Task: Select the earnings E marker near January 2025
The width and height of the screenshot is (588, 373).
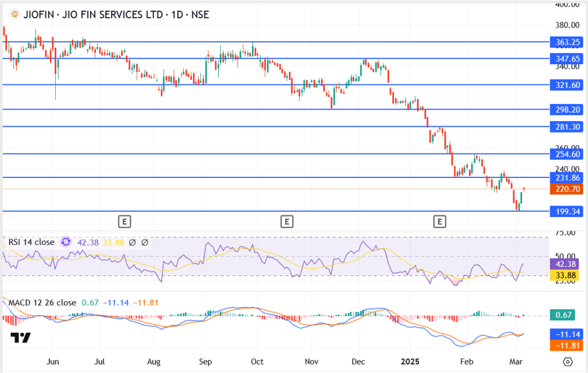Action: point(440,220)
